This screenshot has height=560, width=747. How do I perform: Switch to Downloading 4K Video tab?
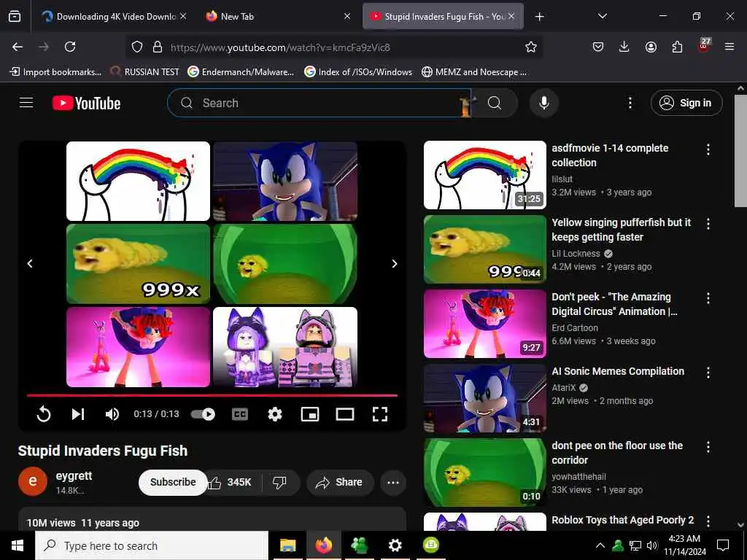[115, 17]
